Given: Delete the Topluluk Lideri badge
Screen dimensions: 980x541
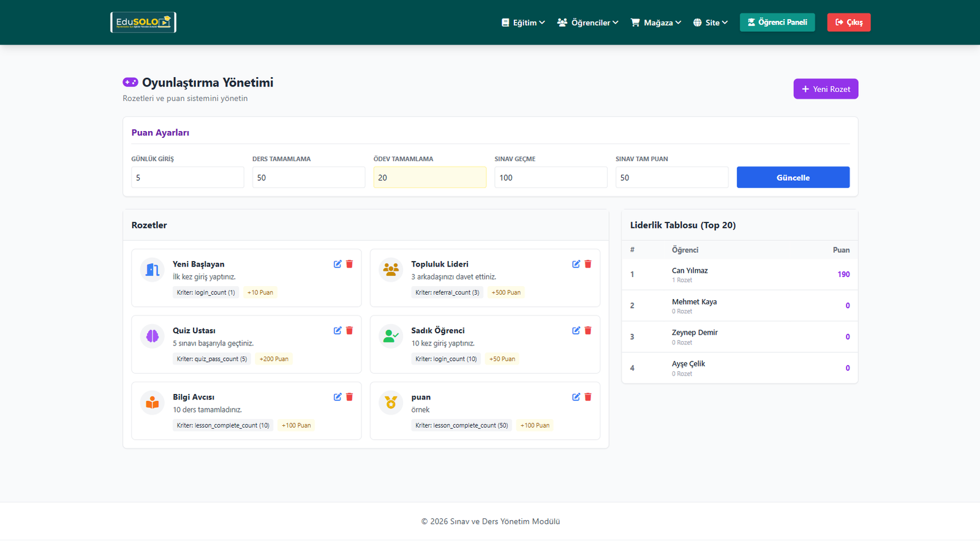Looking at the screenshot, I should pos(588,264).
